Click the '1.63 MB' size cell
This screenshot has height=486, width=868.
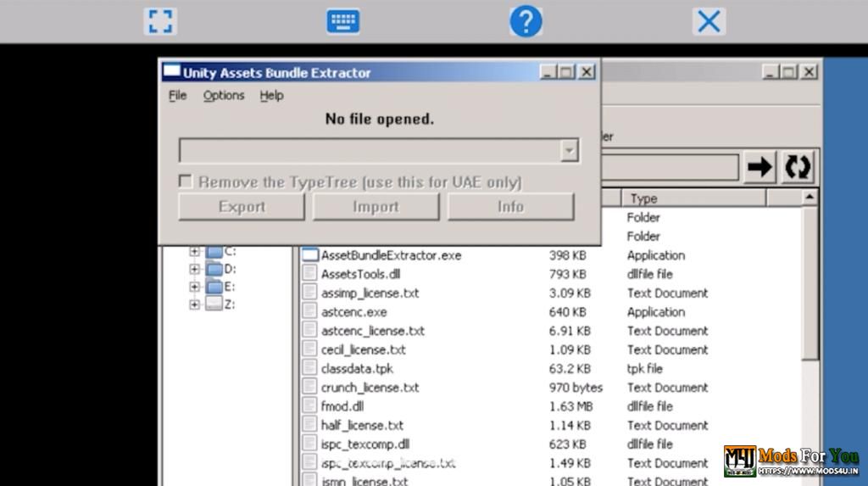[x=570, y=406]
